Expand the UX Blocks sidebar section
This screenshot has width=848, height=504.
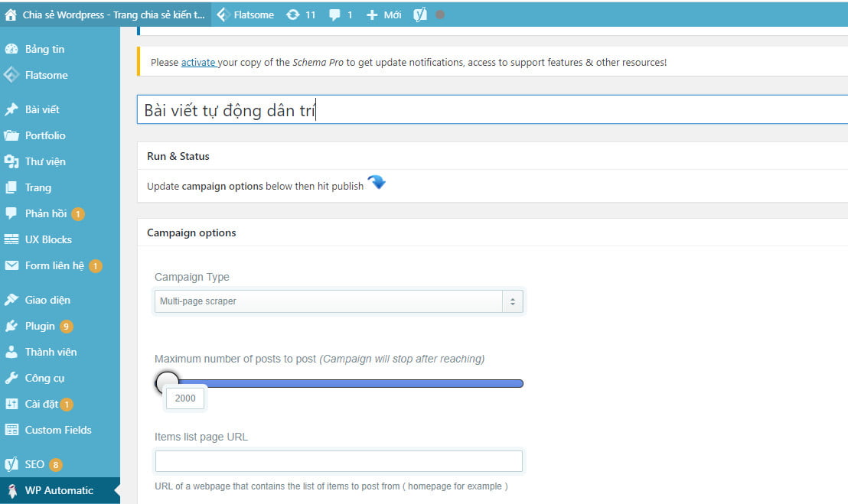click(x=11, y=239)
